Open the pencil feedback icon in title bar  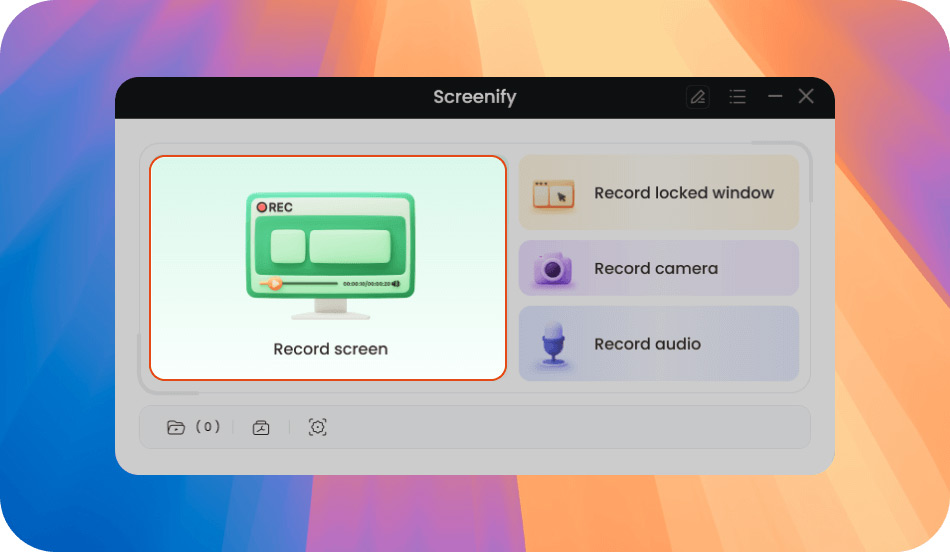(x=698, y=97)
